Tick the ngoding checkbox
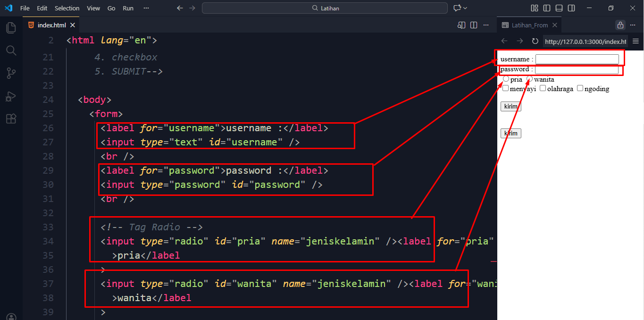Image resolution: width=644 pixels, height=320 pixels. (580, 88)
